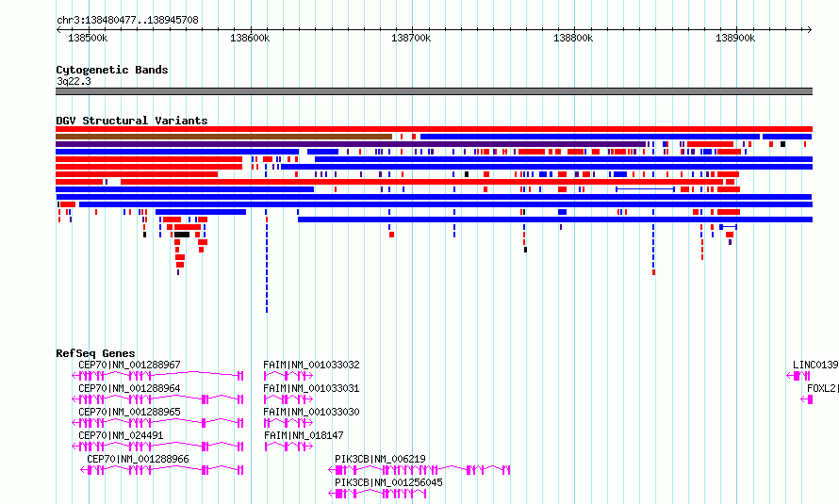Open the FOXL2 gene label
The width and height of the screenshot is (839, 504).
coord(822,388)
